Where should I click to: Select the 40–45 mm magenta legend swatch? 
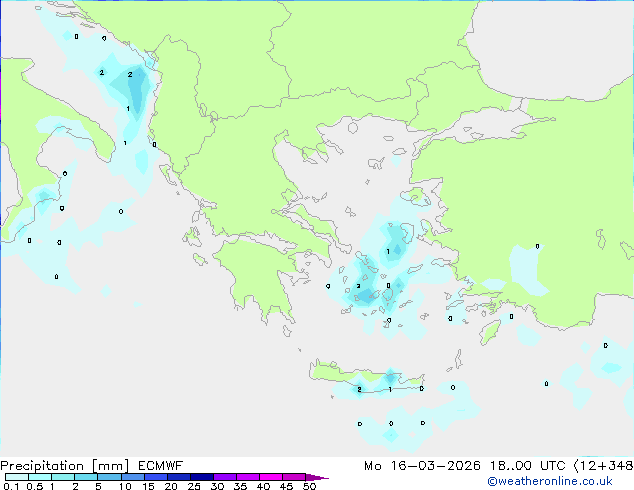click(271, 477)
